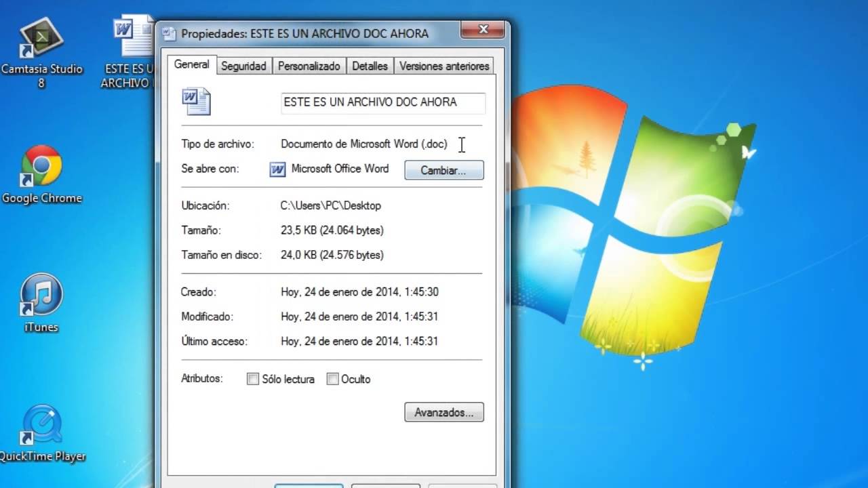Click the 23,5 KB (24.064 bytes) size value
Viewport: 868px width, 488px height.
[332, 230]
